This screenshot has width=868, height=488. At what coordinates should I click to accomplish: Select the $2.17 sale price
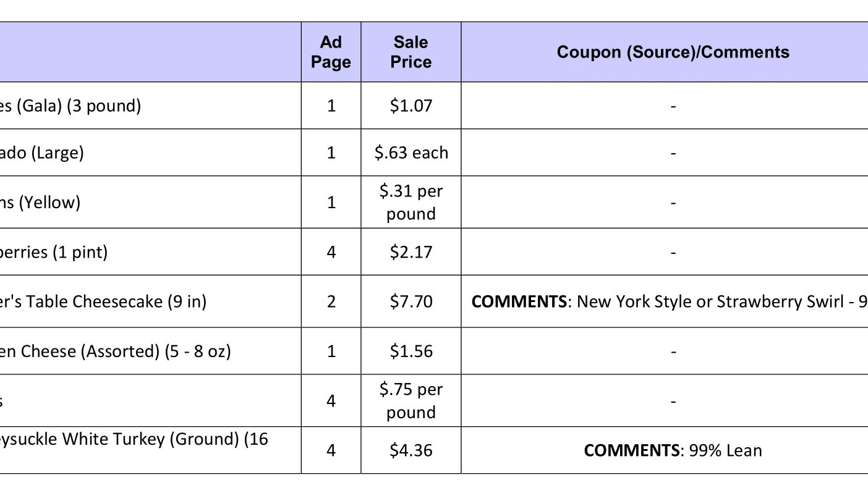point(411,252)
